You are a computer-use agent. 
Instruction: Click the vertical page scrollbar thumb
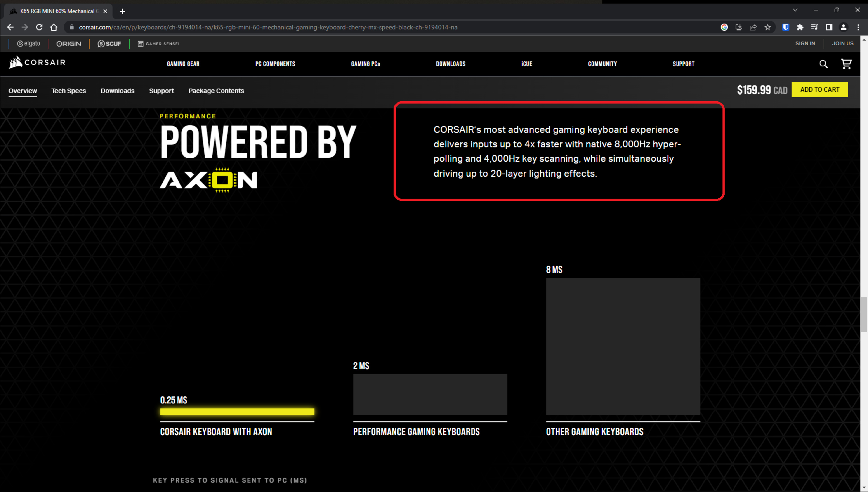click(864, 314)
